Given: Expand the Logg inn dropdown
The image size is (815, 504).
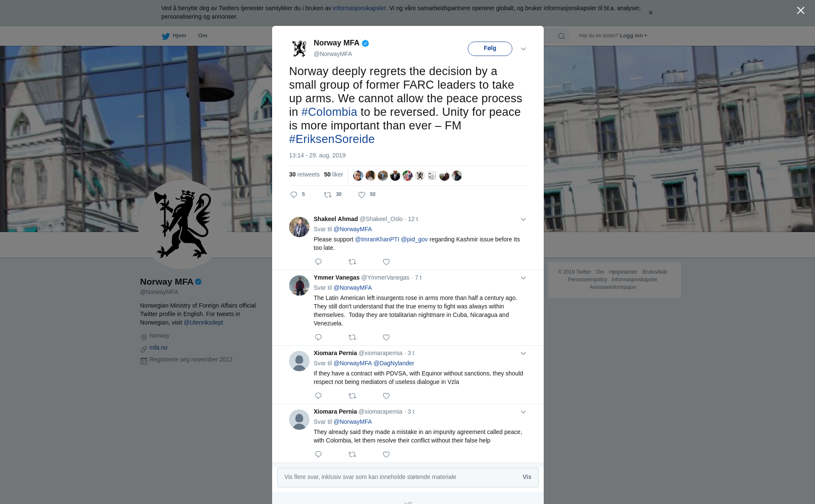Looking at the screenshot, I should tap(633, 36).
